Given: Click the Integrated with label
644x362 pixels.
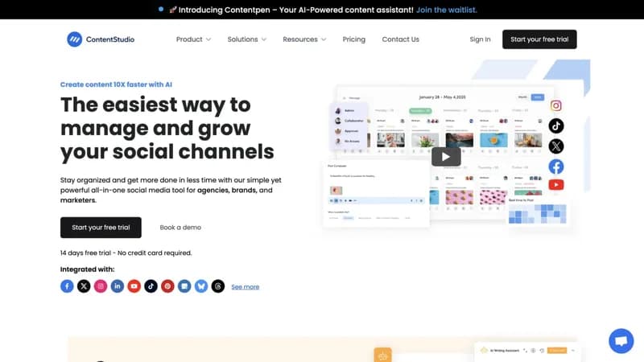Looking at the screenshot, I should (88, 269).
